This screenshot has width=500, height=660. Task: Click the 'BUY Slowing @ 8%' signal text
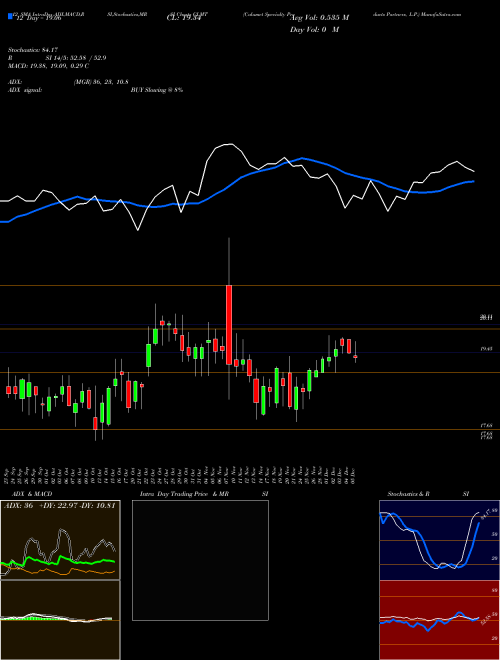pos(157,90)
